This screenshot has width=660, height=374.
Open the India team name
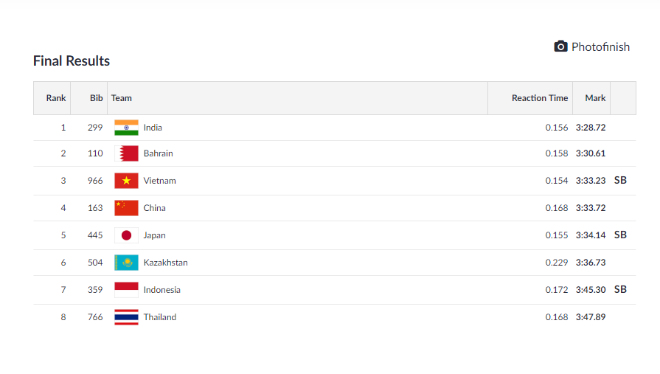click(153, 127)
